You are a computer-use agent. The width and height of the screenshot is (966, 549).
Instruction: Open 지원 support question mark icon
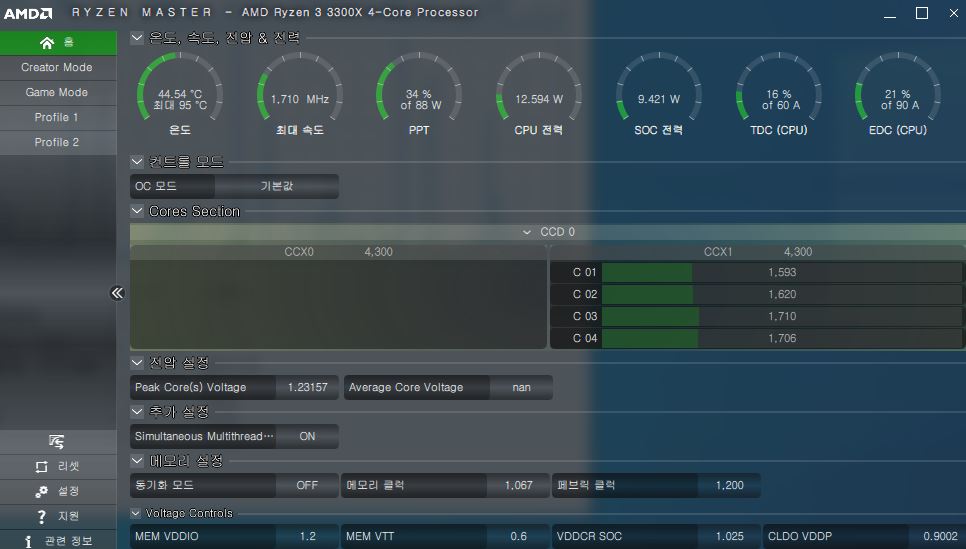41,516
